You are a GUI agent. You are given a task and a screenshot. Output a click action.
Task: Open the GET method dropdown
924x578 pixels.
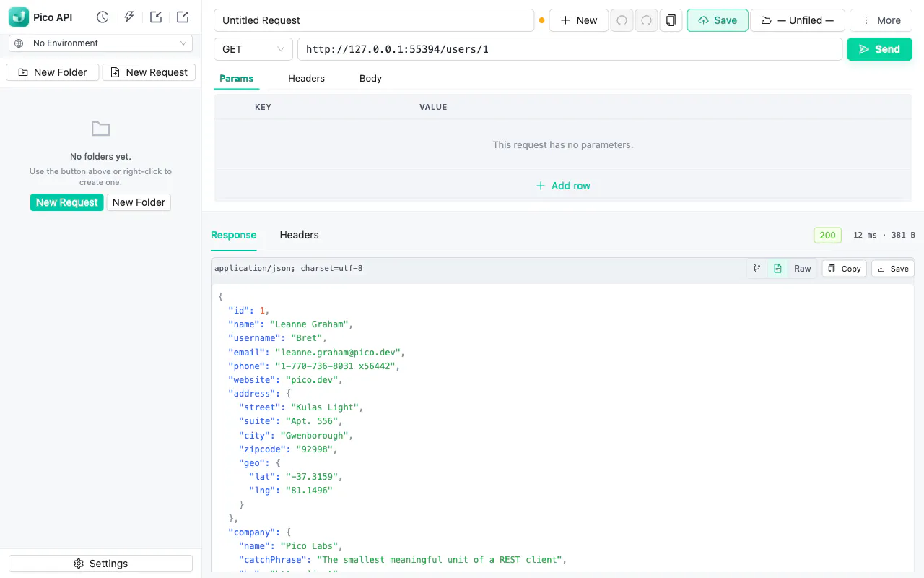[x=253, y=49]
